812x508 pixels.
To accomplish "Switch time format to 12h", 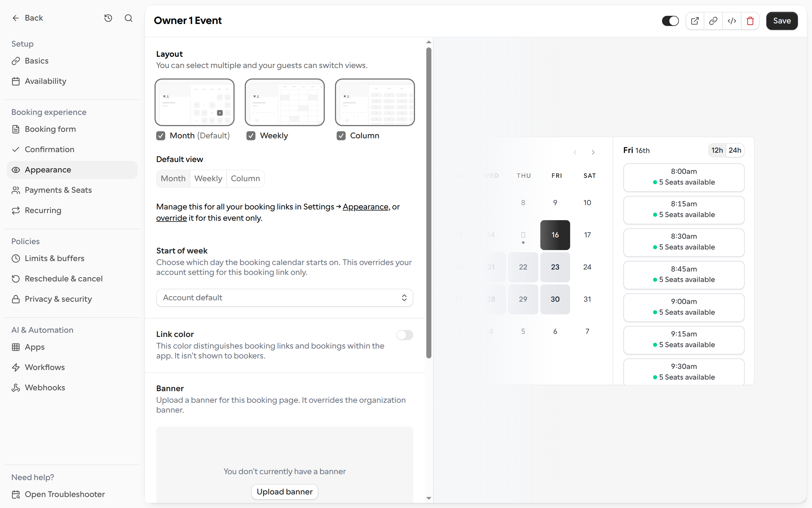I will click(717, 150).
